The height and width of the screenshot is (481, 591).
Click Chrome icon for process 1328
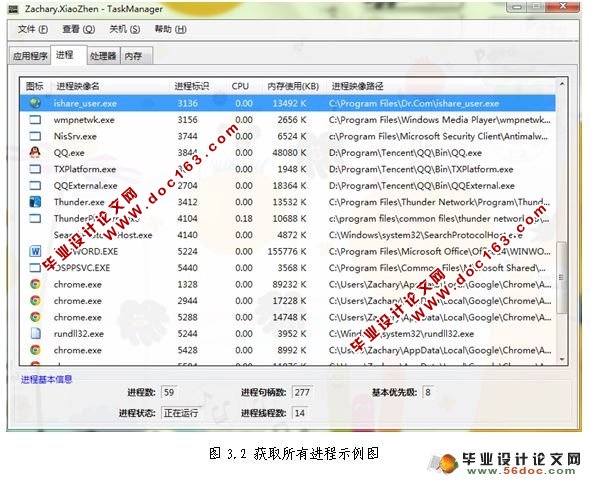tap(35, 284)
